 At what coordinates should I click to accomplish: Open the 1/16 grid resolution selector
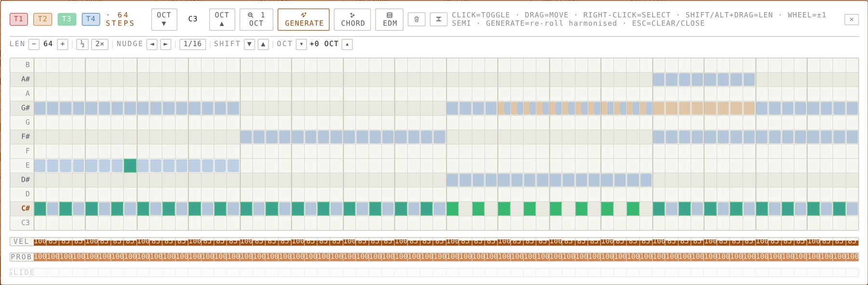tap(193, 44)
